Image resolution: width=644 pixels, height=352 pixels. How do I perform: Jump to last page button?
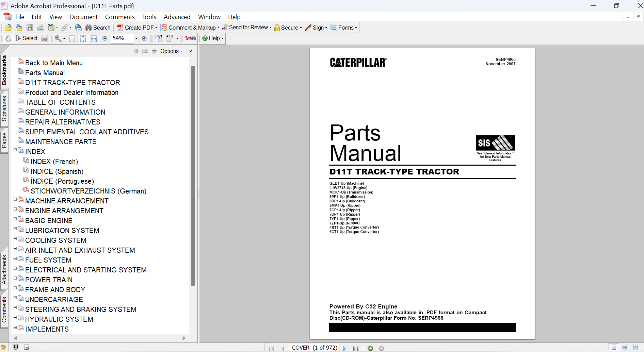click(356, 348)
